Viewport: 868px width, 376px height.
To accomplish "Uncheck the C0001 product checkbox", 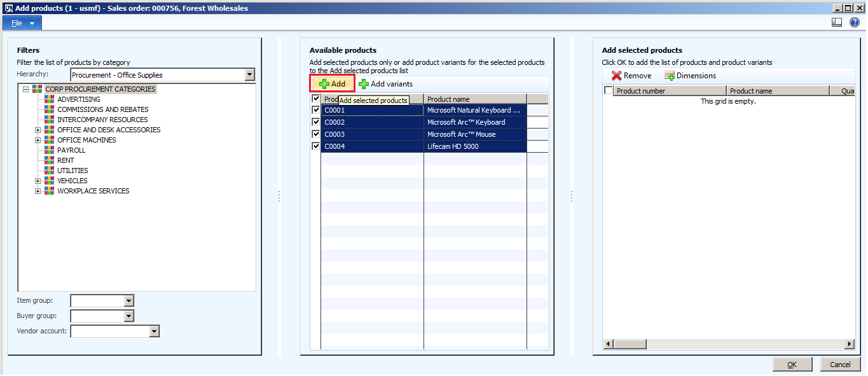I will click(315, 109).
